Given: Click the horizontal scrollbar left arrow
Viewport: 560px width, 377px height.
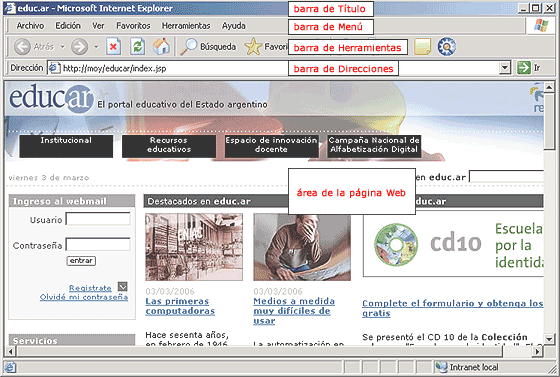Looking at the screenshot, I should [x=10, y=351].
